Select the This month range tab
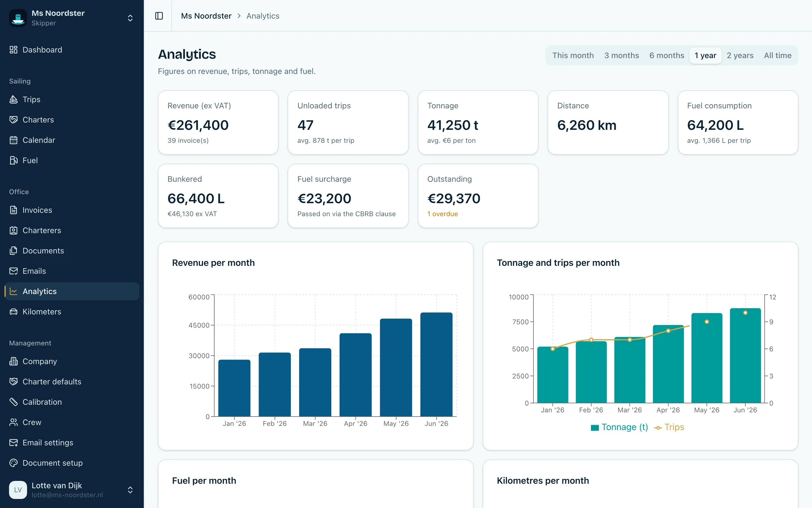 573,55
